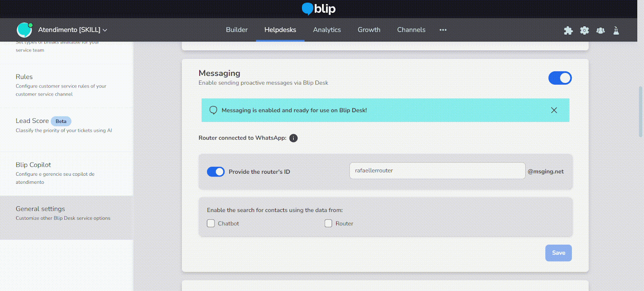Toggle Provide the router's ID switch

216,172
